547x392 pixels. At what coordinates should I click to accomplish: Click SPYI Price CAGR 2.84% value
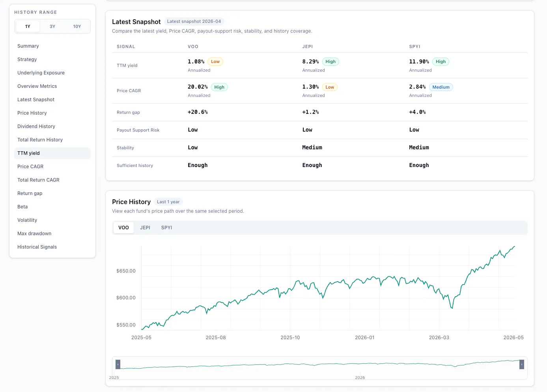tap(418, 87)
